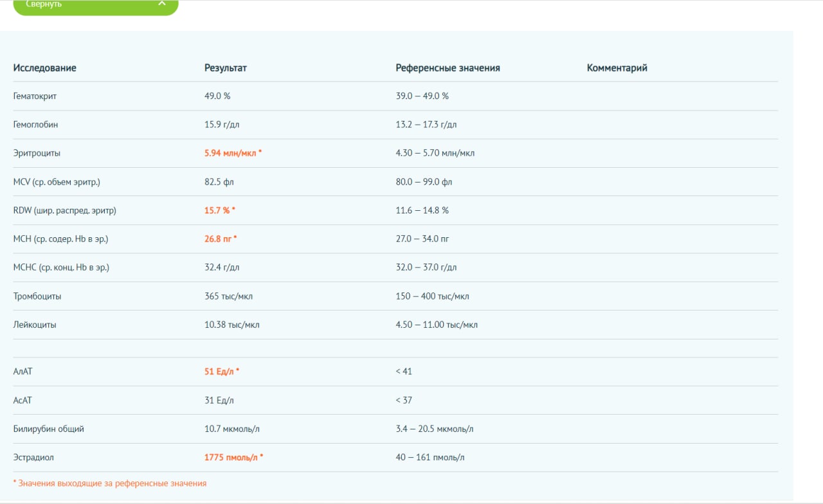Click the Лейкоциты reference range 4.50 – 11.00
The width and height of the screenshot is (823, 504).
pos(437,325)
